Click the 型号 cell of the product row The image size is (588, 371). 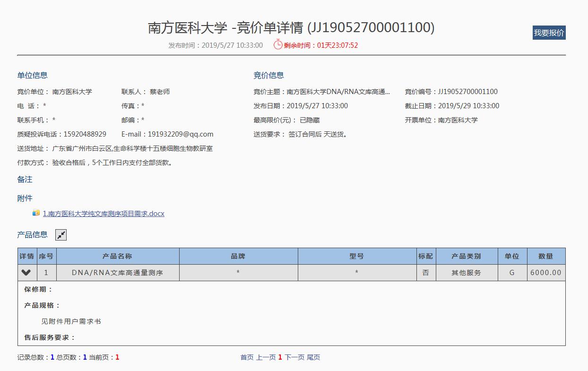coord(357,273)
